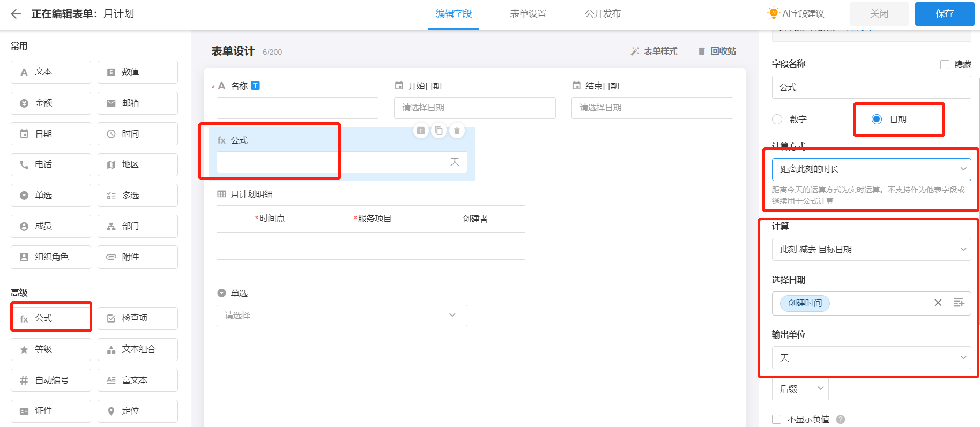Switch to the 表单设置 tab

[528, 14]
